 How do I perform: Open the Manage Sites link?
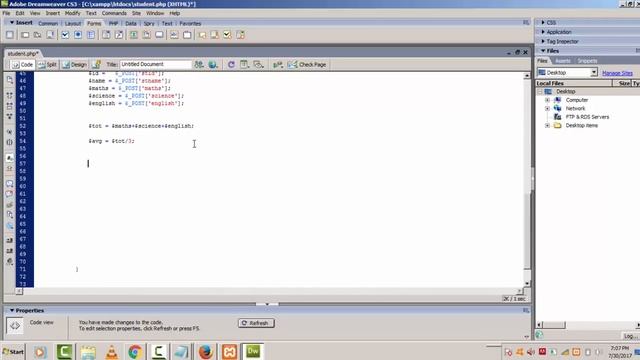(x=617, y=73)
